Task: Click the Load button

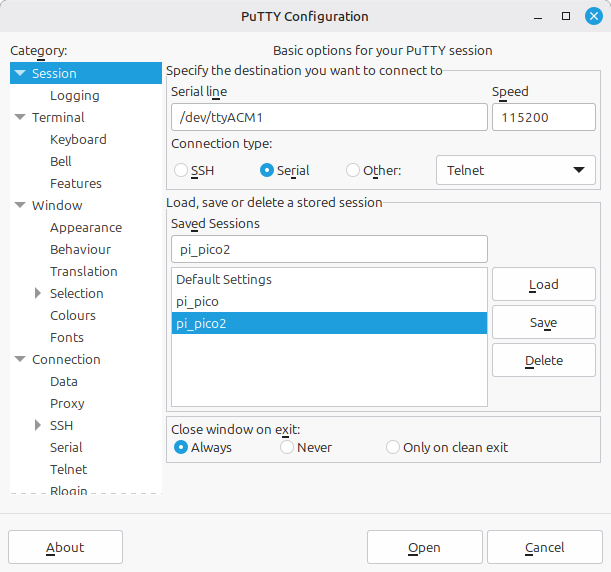Action: click(x=544, y=284)
